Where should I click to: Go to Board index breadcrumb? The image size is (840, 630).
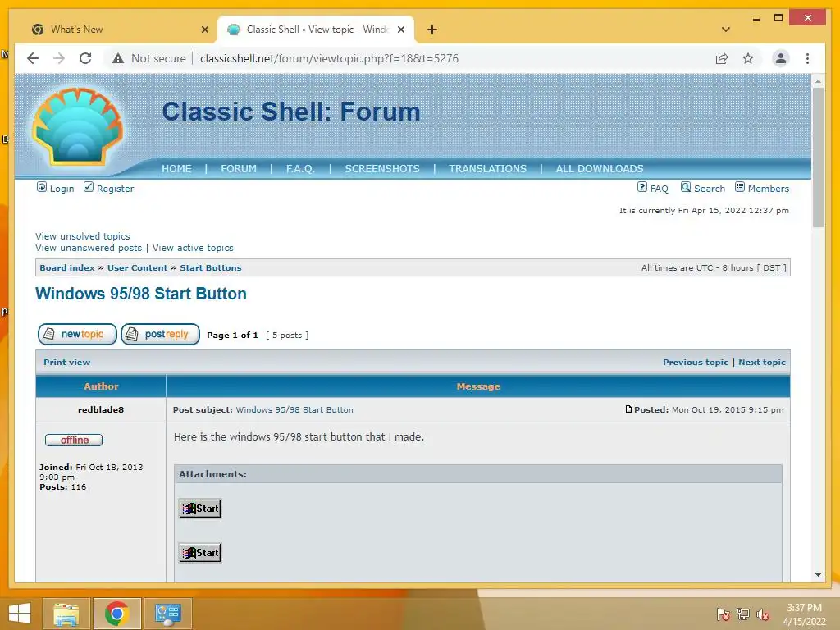67,268
